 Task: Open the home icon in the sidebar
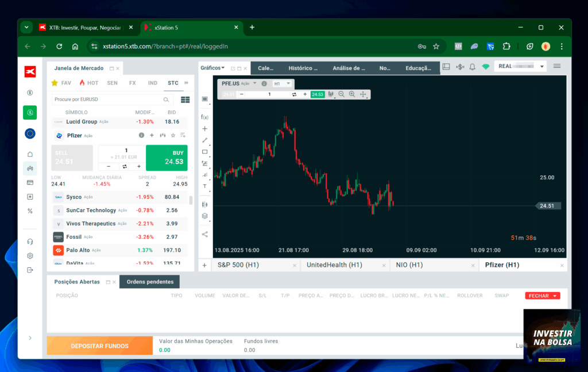30,154
